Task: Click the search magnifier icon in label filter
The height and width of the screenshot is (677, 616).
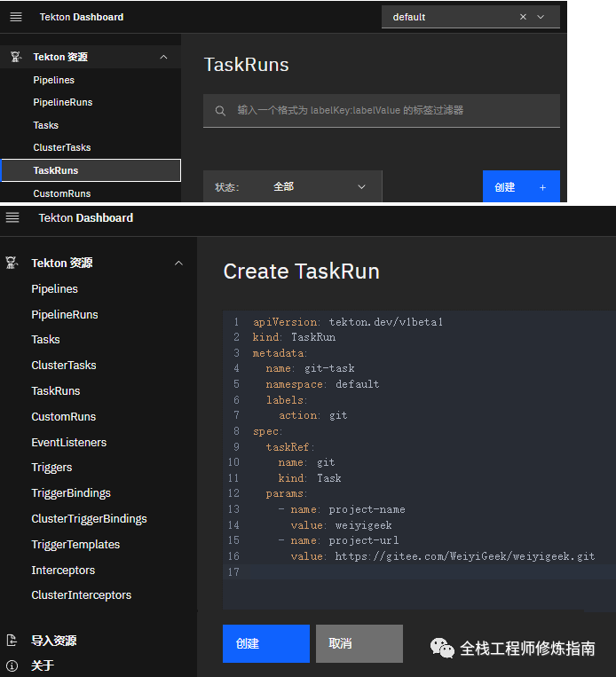Action: click(220, 111)
